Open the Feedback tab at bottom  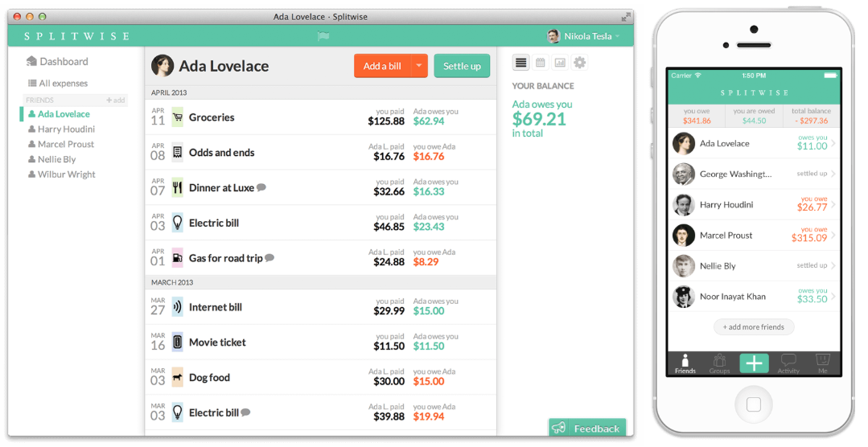[x=587, y=429]
